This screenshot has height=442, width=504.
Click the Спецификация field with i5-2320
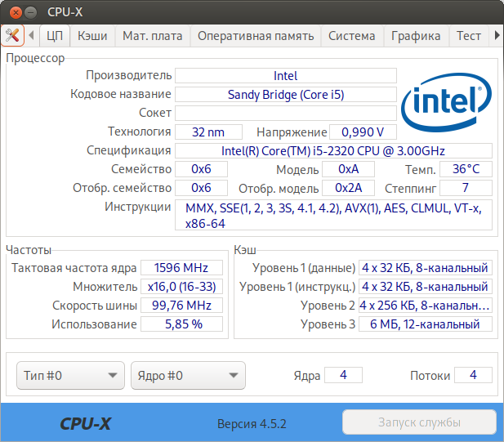(x=333, y=151)
